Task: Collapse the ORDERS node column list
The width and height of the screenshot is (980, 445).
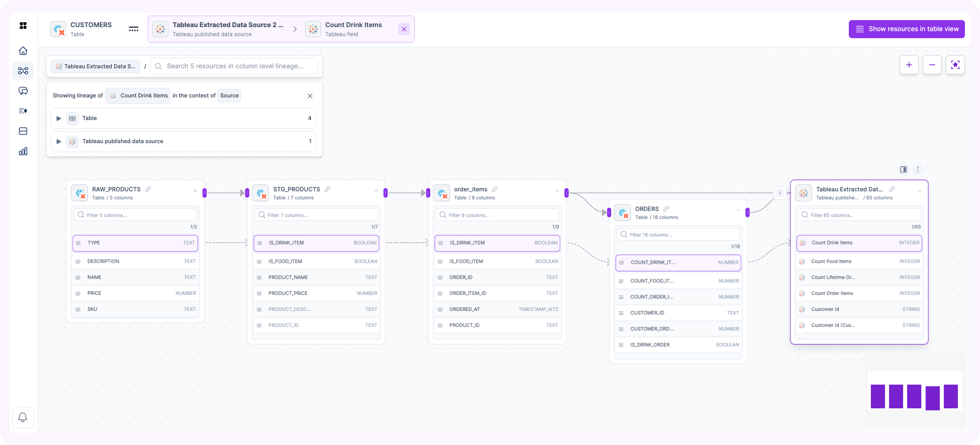Action: (x=738, y=210)
